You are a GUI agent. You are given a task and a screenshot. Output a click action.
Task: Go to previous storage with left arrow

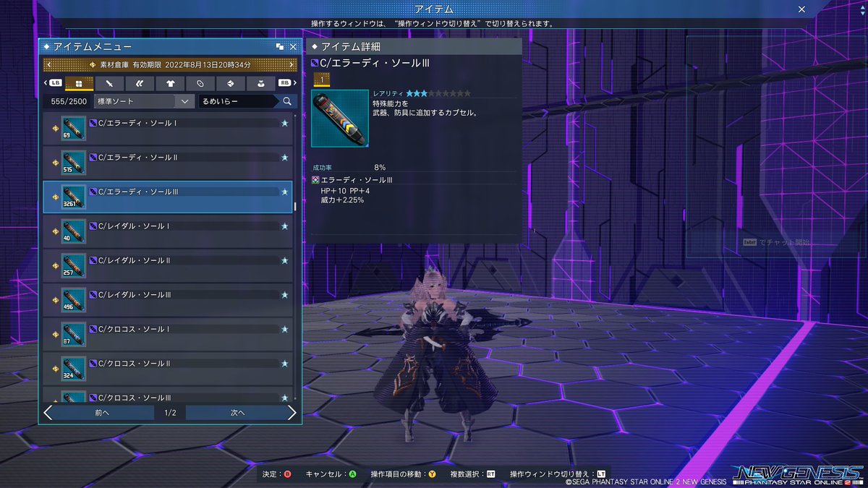(x=48, y=65)
